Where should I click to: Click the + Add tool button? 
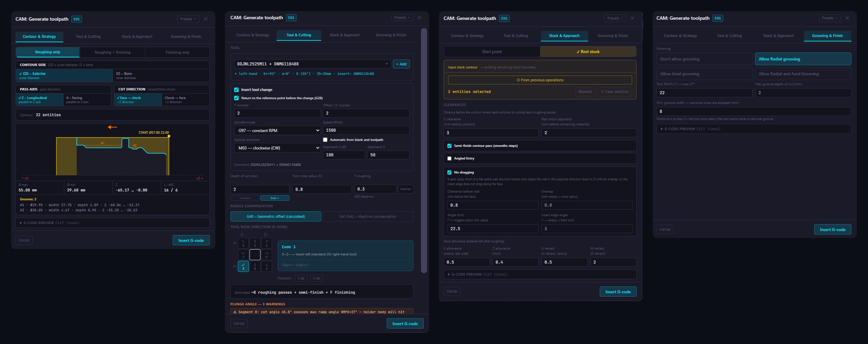(401, 64)
